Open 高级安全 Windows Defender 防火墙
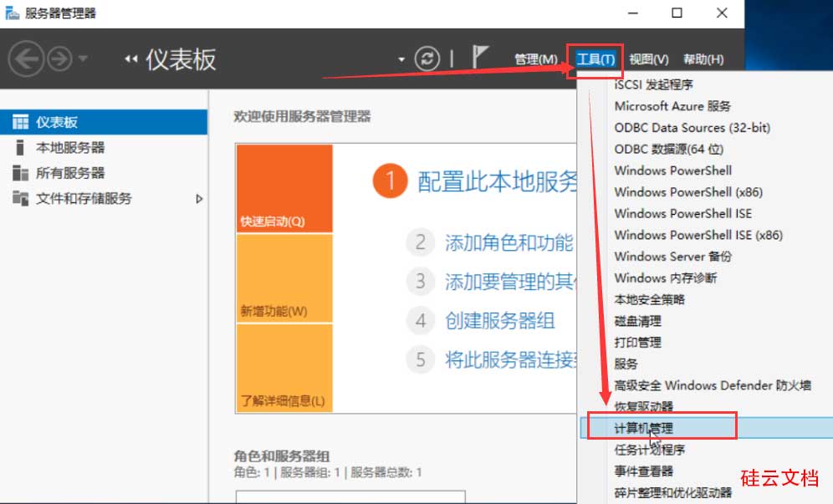 pyautogui.click(x=713, y=385)
